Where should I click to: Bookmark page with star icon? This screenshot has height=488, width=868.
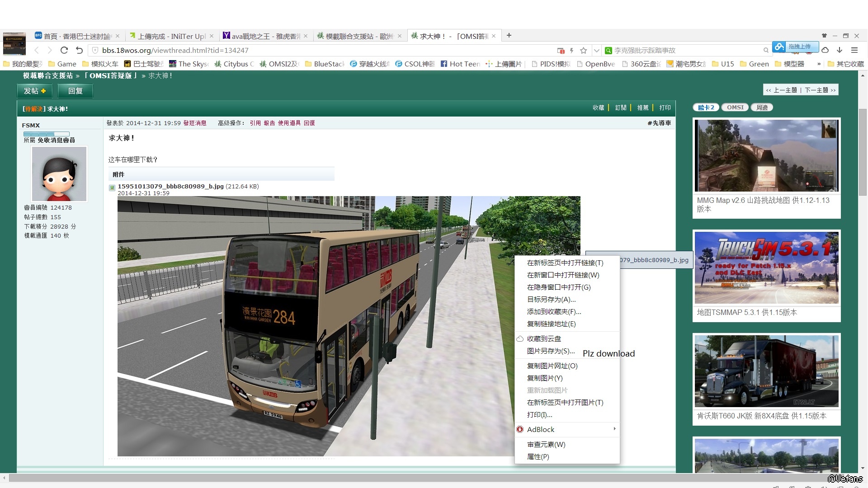(584, 50)
